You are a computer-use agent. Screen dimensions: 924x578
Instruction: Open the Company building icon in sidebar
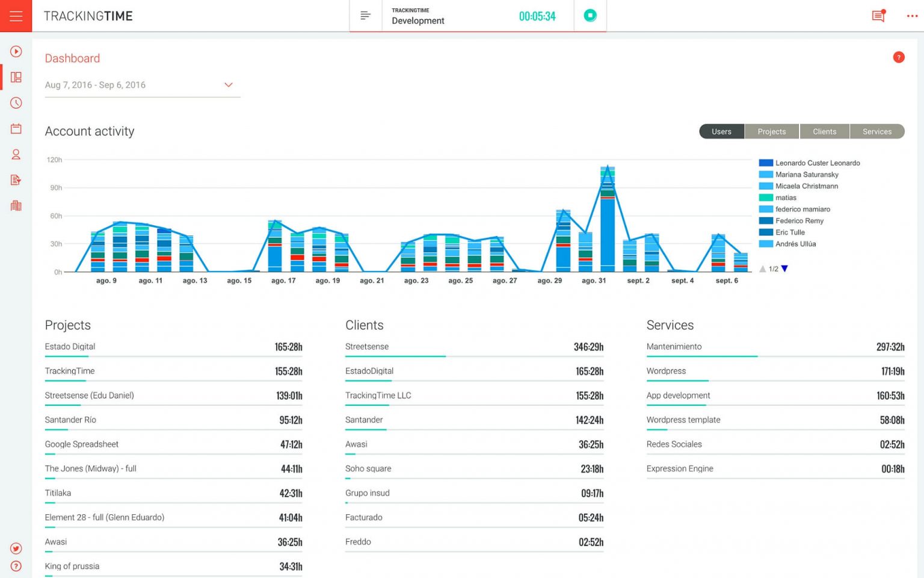[16, 205]
